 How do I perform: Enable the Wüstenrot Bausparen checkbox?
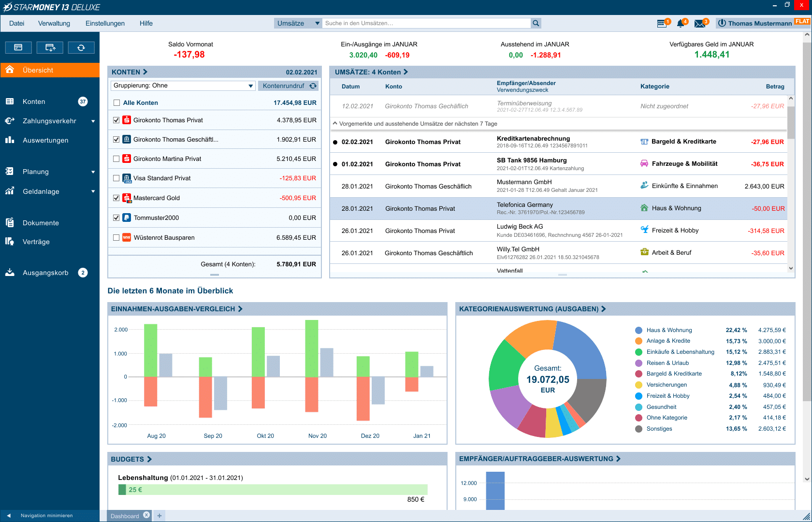tap(116, 238)
